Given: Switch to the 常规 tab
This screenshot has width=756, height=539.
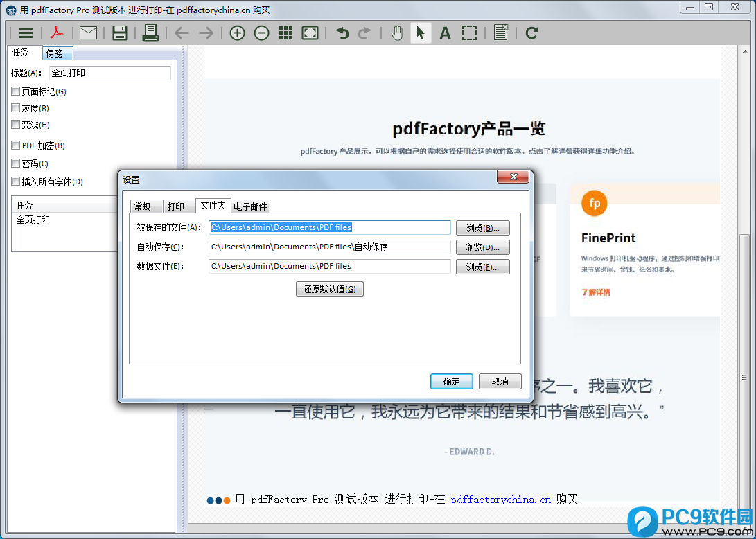Looking at the screenshot, I should 147,206.
